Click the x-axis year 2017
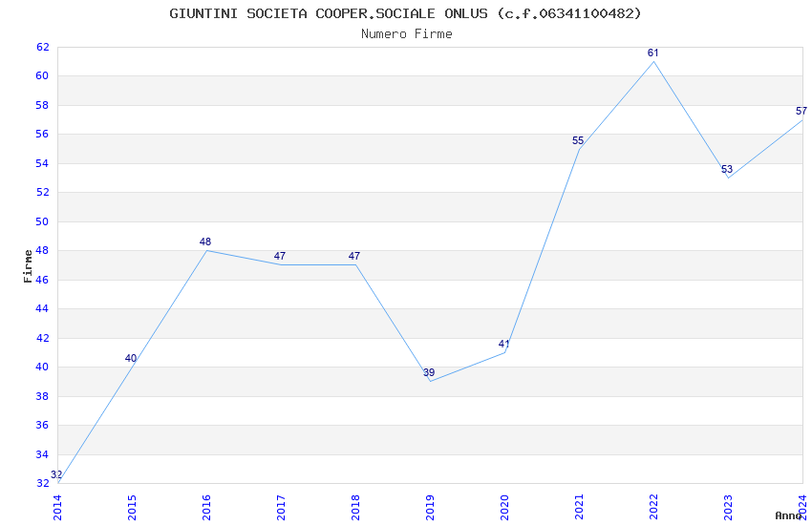The height and width of the screenshot is (525, 812). coord(281,507)
